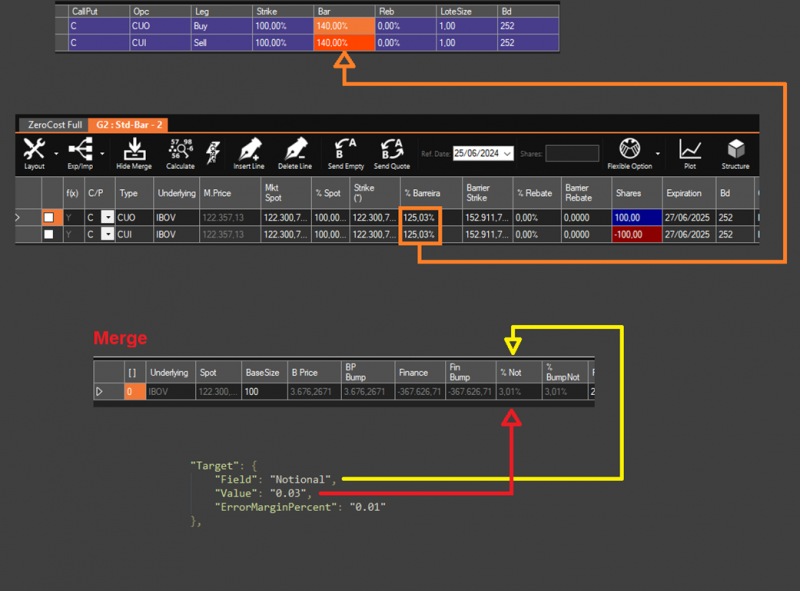The height and width of the screenshot is (591, 800).
Task: Open C/P dropdown in the CUO row
Action: point(107,217)
